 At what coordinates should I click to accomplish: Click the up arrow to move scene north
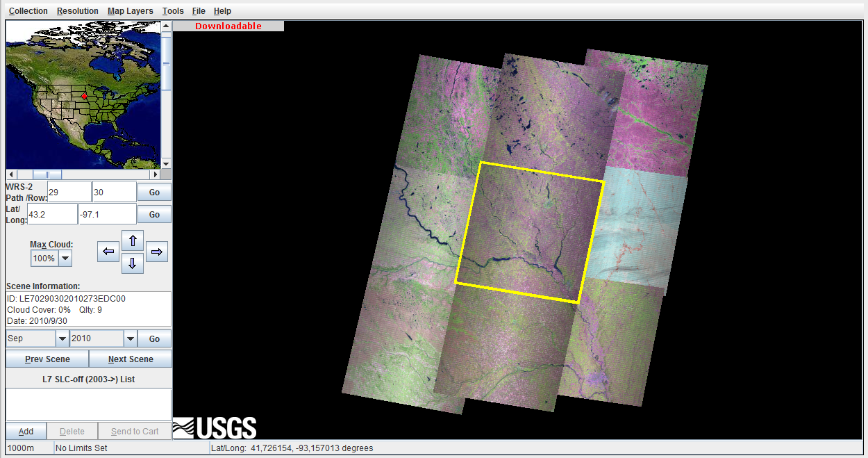tap(132, 240)
